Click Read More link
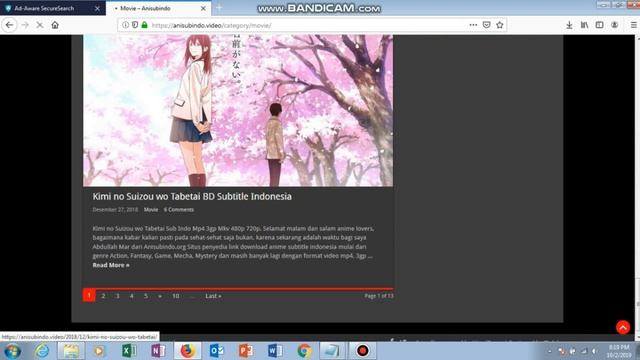 (x=111, y=265)
